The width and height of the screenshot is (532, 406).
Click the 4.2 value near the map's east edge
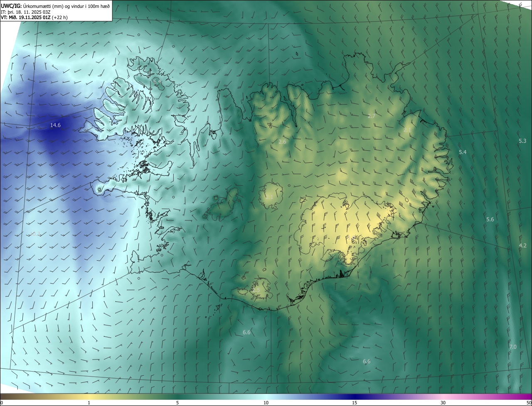(522, 245)
